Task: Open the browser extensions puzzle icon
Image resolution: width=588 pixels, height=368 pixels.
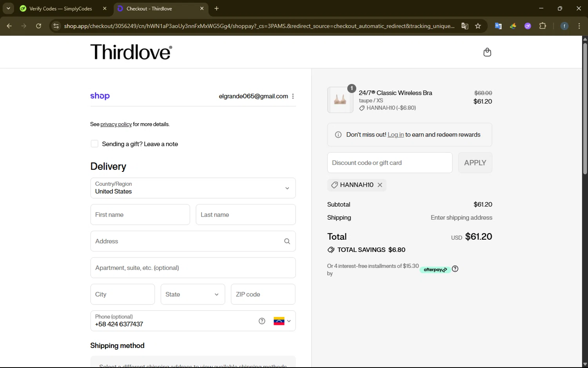Action: (543, 26)
